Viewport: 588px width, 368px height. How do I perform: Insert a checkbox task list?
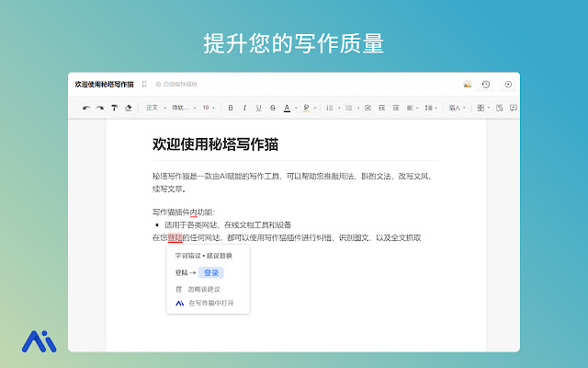tap(367, 109)
